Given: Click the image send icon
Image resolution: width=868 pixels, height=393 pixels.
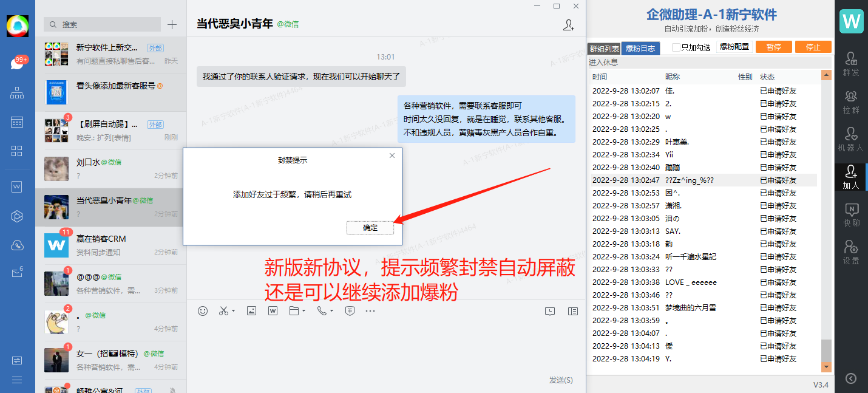Looking at the screenshot, I should 251,310.
